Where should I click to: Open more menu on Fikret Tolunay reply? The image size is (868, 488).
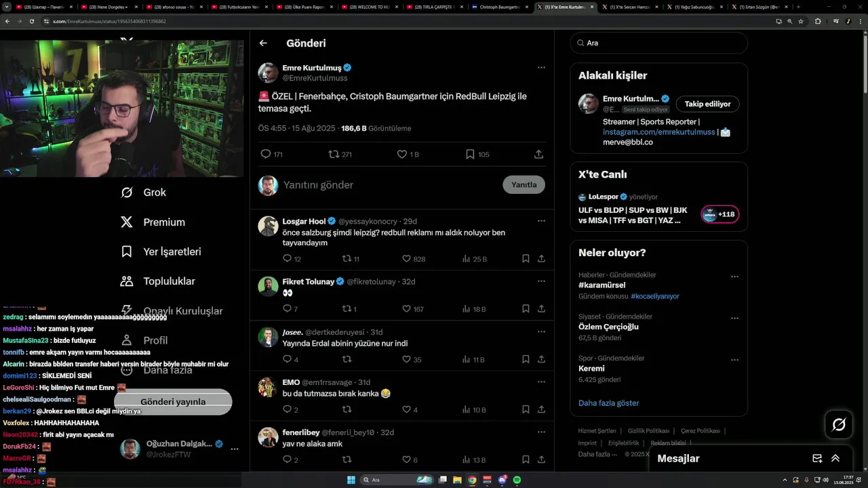coord(541,281)
